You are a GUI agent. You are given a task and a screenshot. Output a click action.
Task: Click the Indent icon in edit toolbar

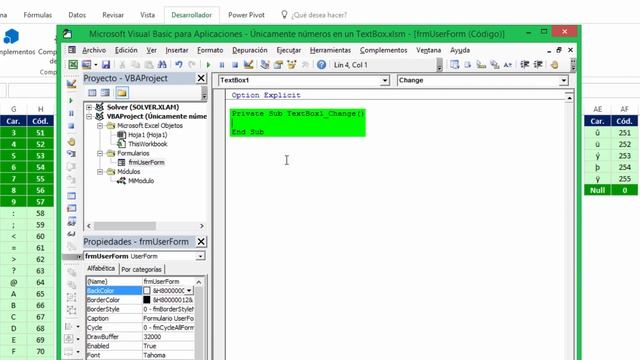click(525, 64)
